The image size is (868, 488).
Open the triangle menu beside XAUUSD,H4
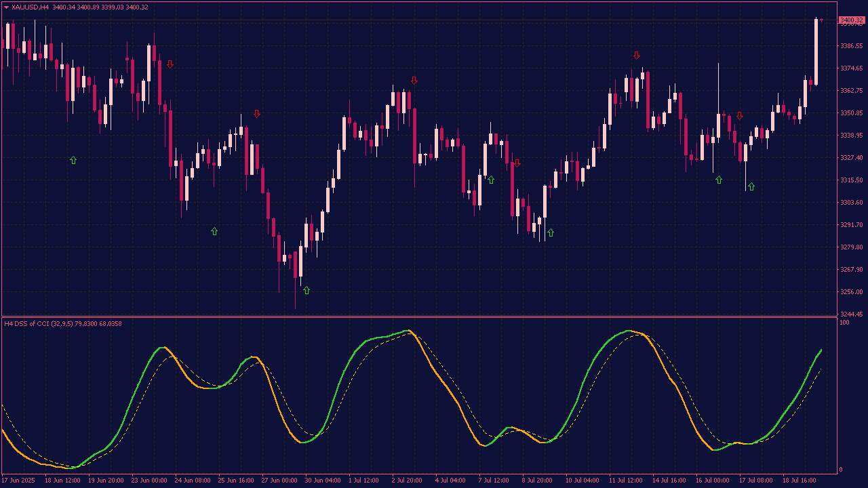pos(6,7)
